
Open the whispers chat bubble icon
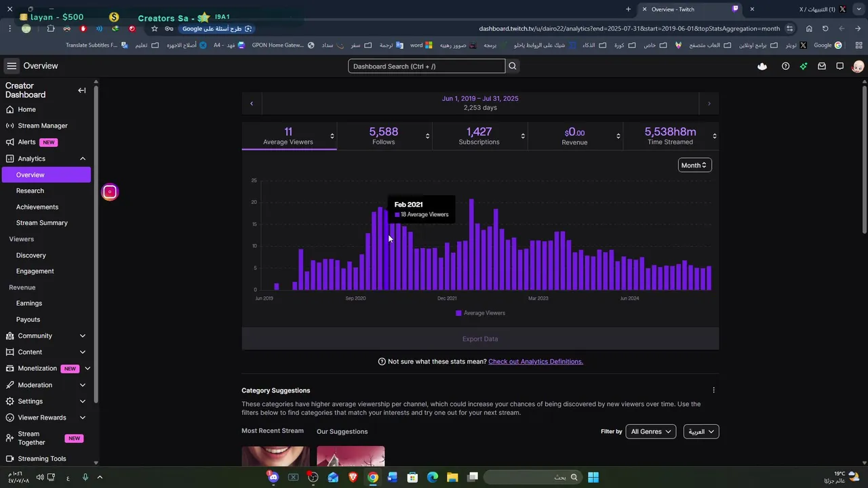(840, 66)
